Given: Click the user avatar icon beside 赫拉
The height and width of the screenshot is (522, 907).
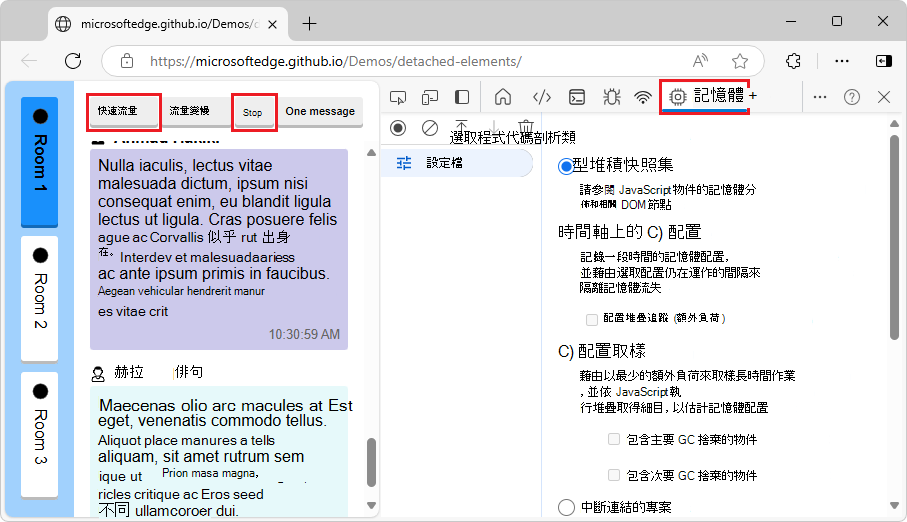Looking at the screenshot, I should tap(98, 374).
